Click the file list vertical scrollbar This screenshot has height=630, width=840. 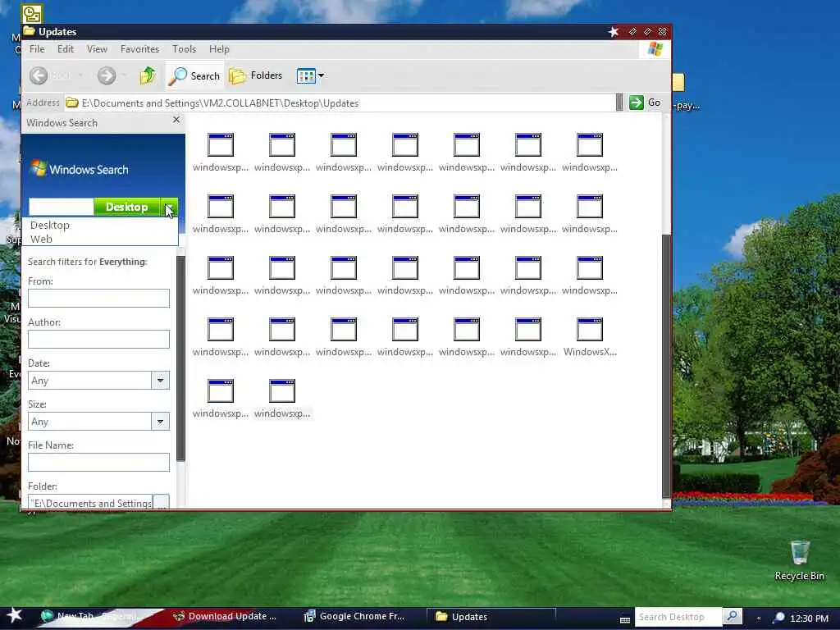coord(666,366)
